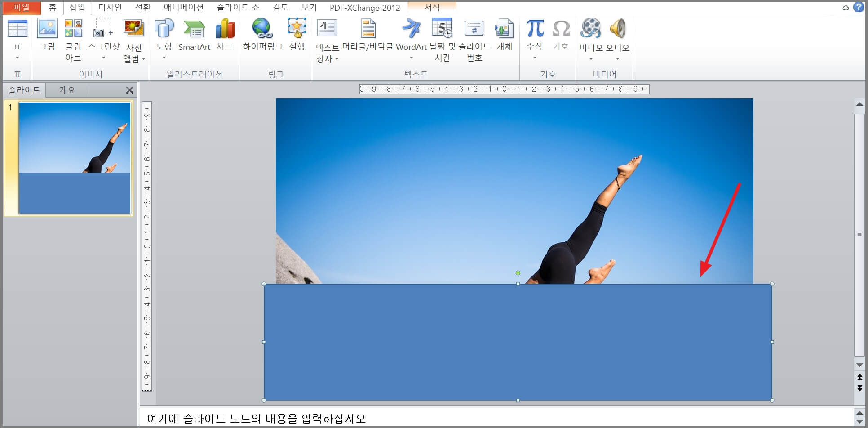Screen dimensions: 868x428
Task: Open the 파일 file tab
Action: click(22, 7)
